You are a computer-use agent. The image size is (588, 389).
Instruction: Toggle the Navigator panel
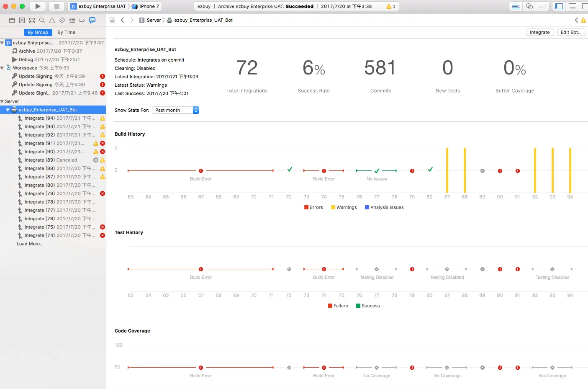pyautogui.click(x=559, y=6)
